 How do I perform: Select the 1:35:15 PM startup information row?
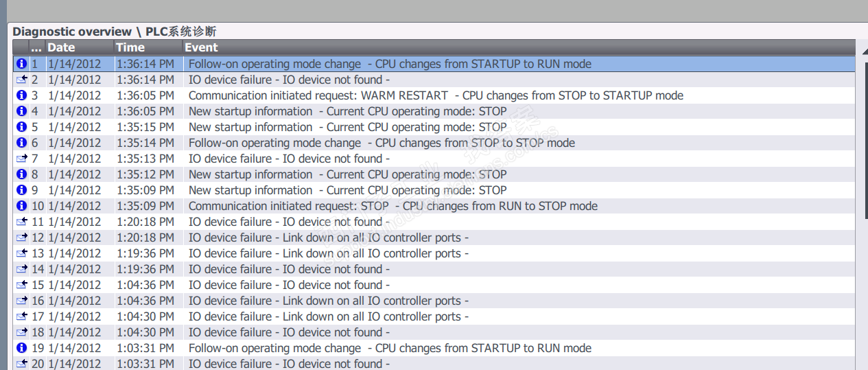tap(347, 127)
